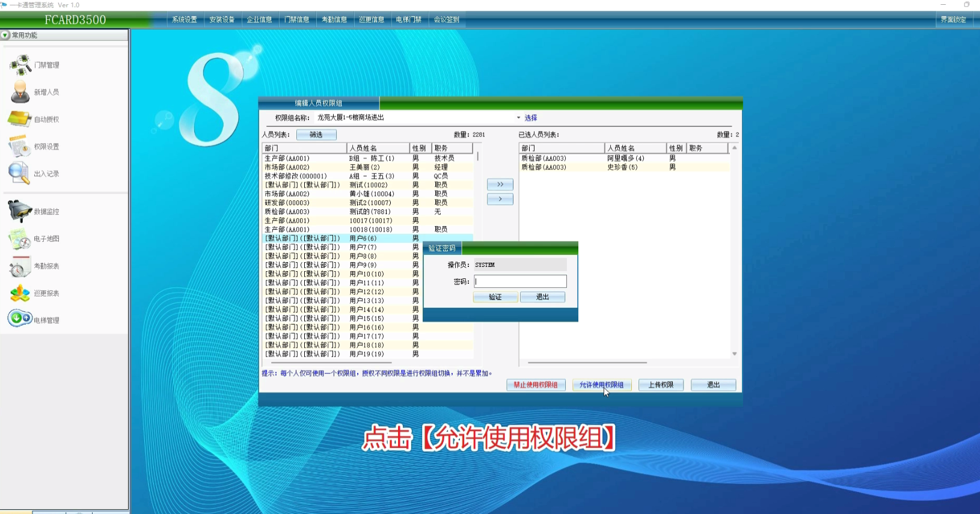This screenshot has width=980, height=514.
Task: Select 史珍香(5) in selected list
Action: click(624, 167)
